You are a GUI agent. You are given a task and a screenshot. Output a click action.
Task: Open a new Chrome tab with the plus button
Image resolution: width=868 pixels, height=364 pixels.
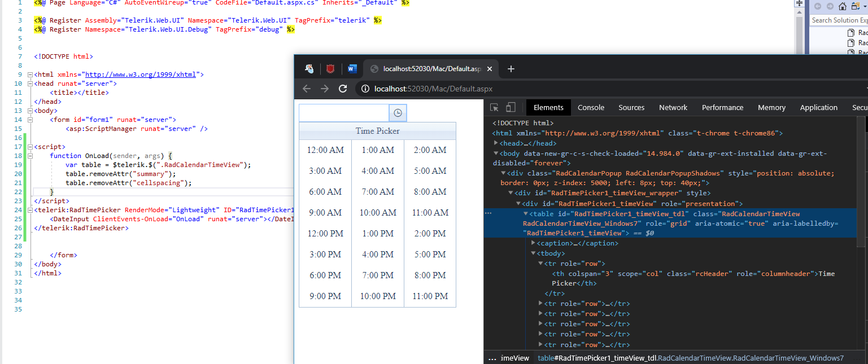511,69
